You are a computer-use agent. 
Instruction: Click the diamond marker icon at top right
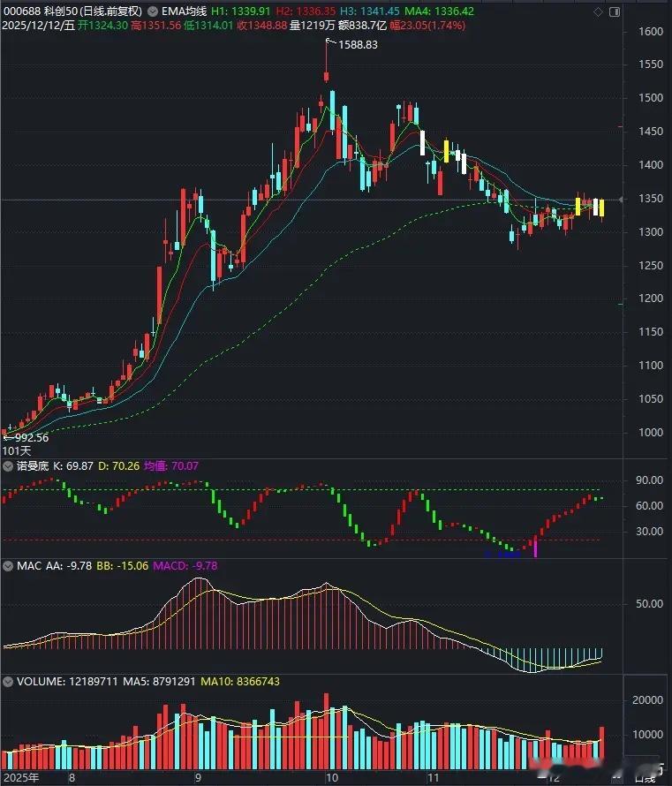pos(598,12)
